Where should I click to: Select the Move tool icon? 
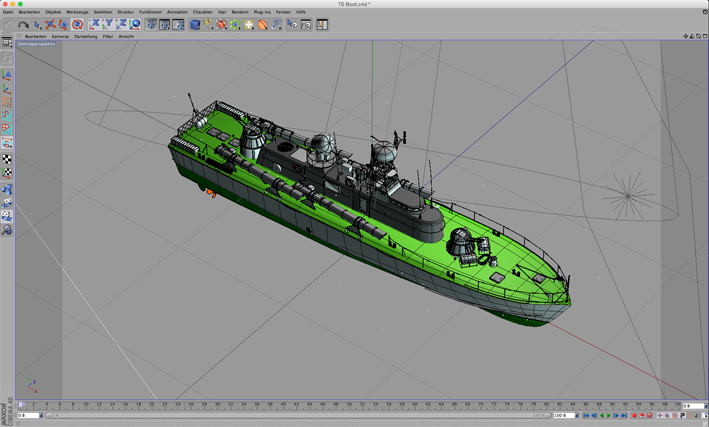coord(50,25)
